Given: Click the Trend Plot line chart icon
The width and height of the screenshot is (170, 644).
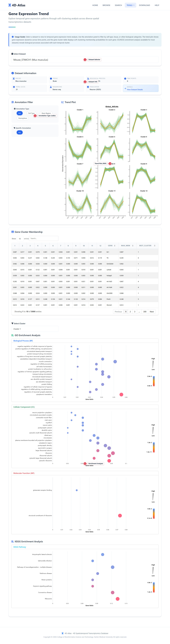Looking at the screenshot, I should point(63,102).
